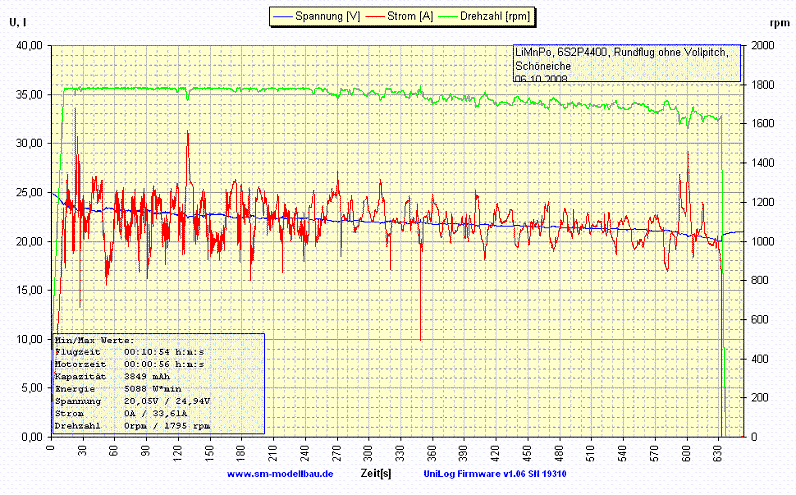Viewport: 796px width, 495px height.
Task: Click the 1400 rpm axis value
Action: coord(763,163)
